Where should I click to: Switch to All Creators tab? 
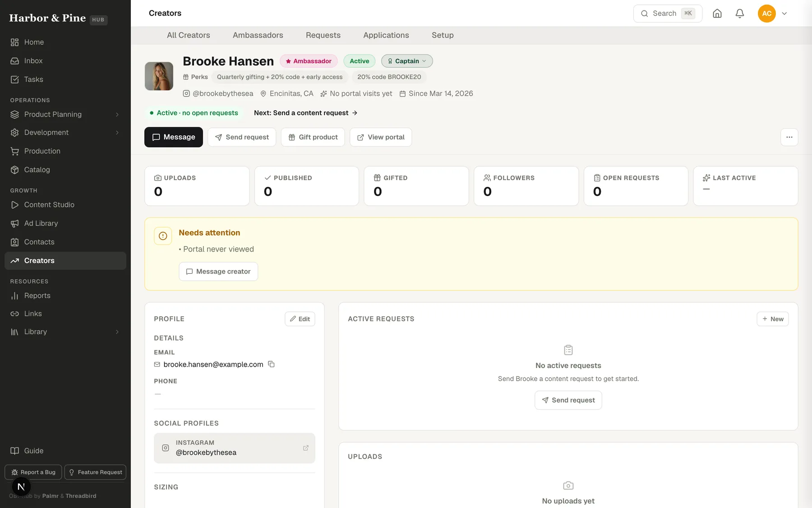coord(189,35)
